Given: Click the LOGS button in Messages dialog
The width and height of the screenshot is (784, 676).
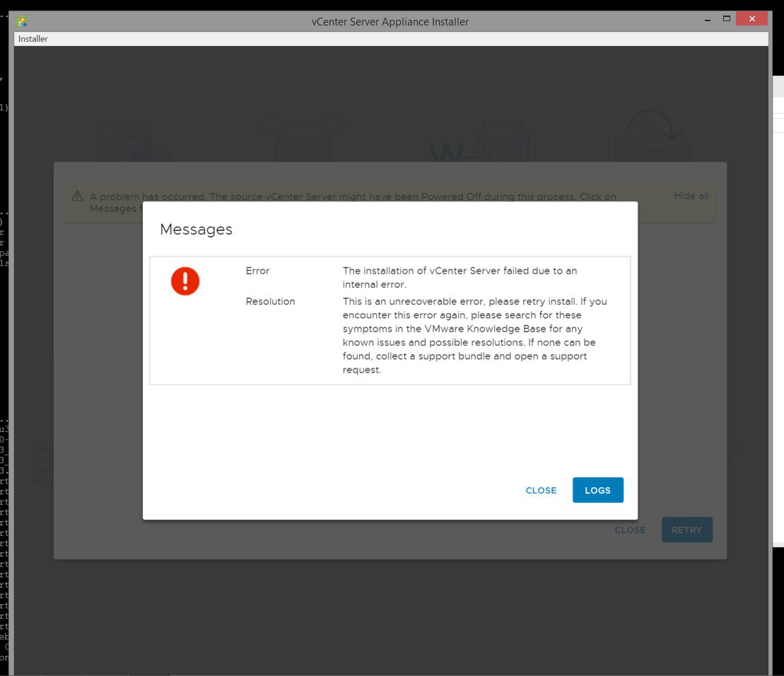Looking at the screenshot, I should click(x=597, y=490).
